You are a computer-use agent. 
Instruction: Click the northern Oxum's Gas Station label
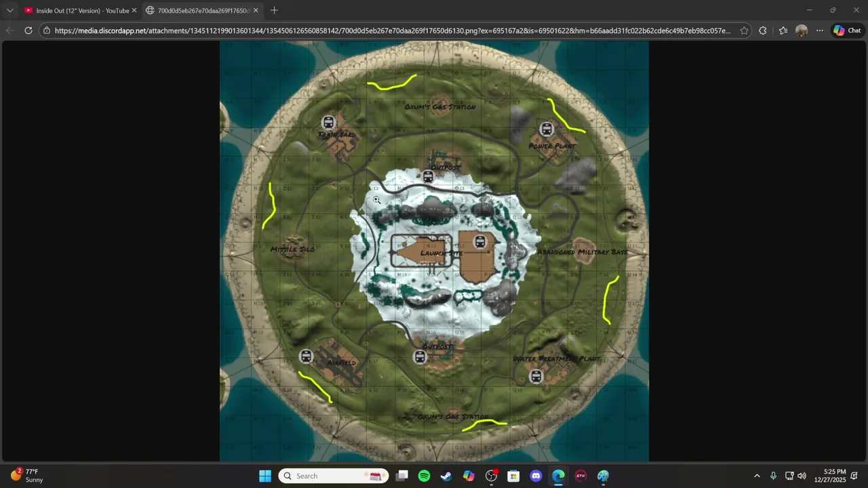click(x=440, y=107)
